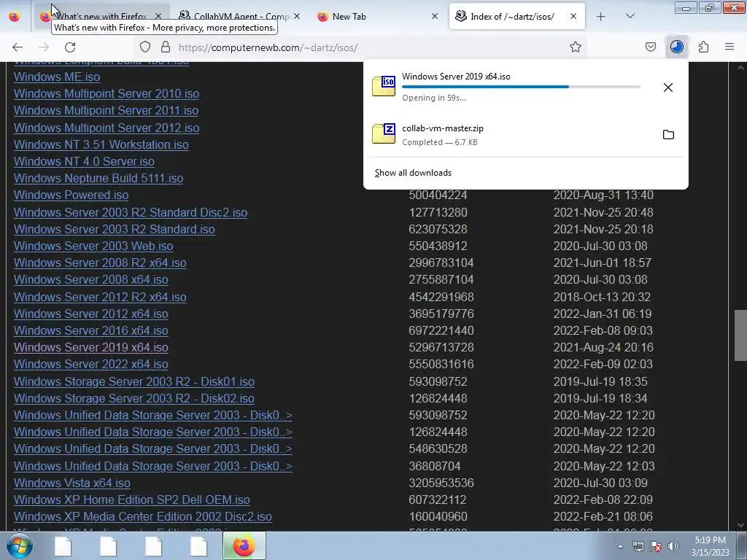Open Windows NT 3.51 Workstation.iso link

tap(101, 145)
